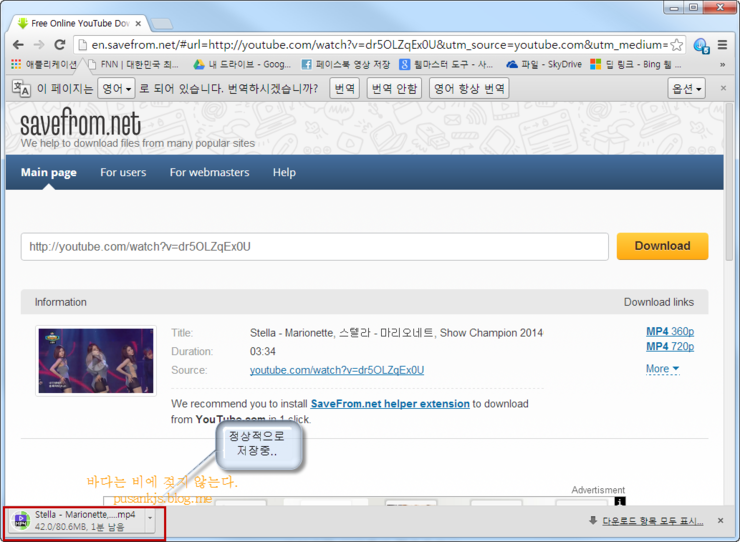Select the Free Online YouTube tab
This screenshot has width=740, height=542.
pos(78,23)
